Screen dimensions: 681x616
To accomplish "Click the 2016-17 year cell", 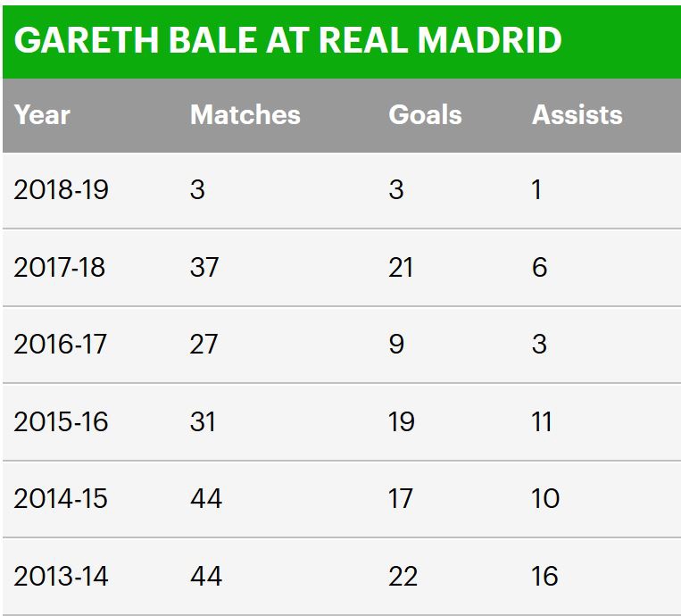I will pos(60,344).
